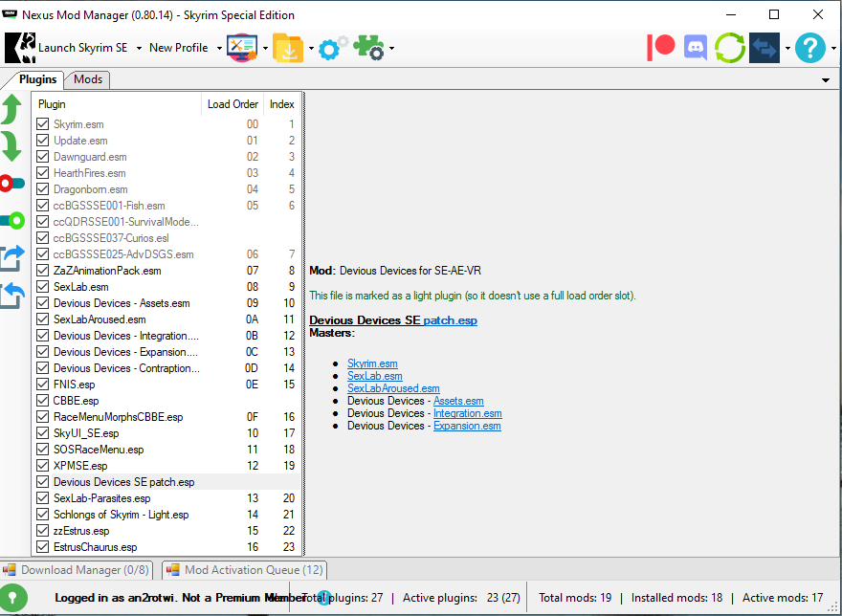Open the Help question mark icon
Viewport: 842px width, 616px height.
tap(809, 48)
